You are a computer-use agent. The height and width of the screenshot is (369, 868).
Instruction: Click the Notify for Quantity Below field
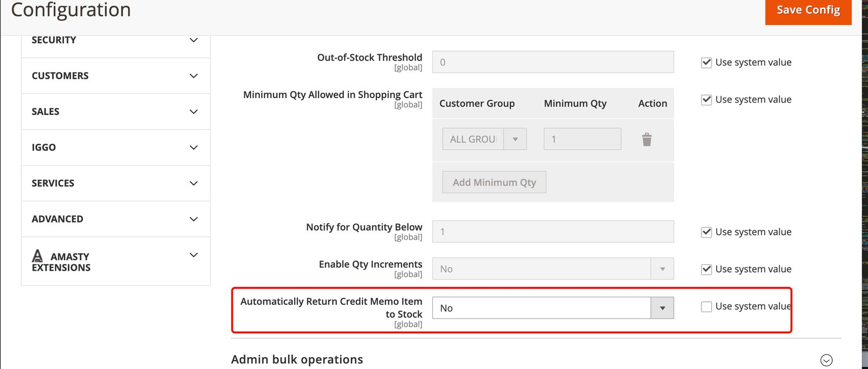pos(553,232)
